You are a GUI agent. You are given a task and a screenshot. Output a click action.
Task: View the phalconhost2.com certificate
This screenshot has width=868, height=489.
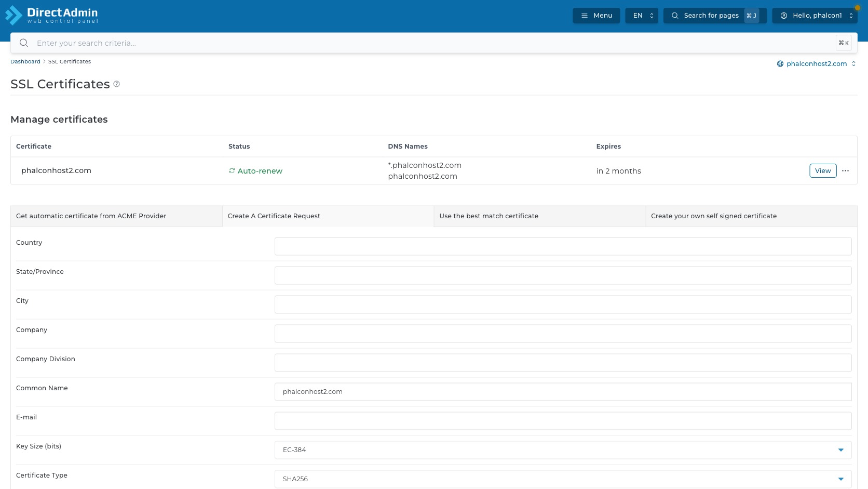tap(823, 171)
